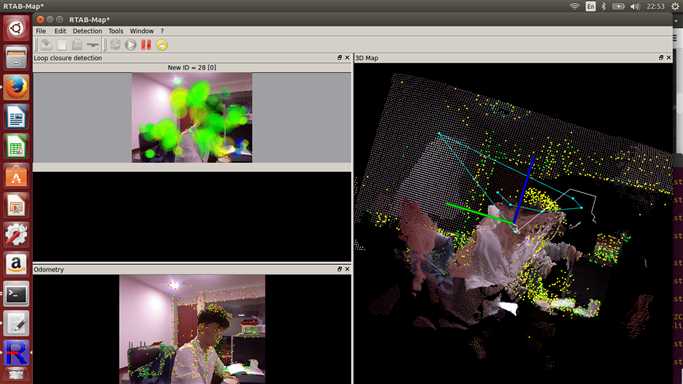This screenshot has height=384, width=683.
Task: Click the loop closure image with green blobs
Action: 192,118
